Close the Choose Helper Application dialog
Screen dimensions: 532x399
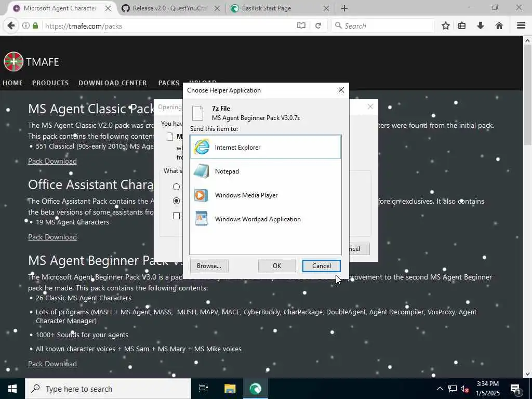(x=341, y=90)
